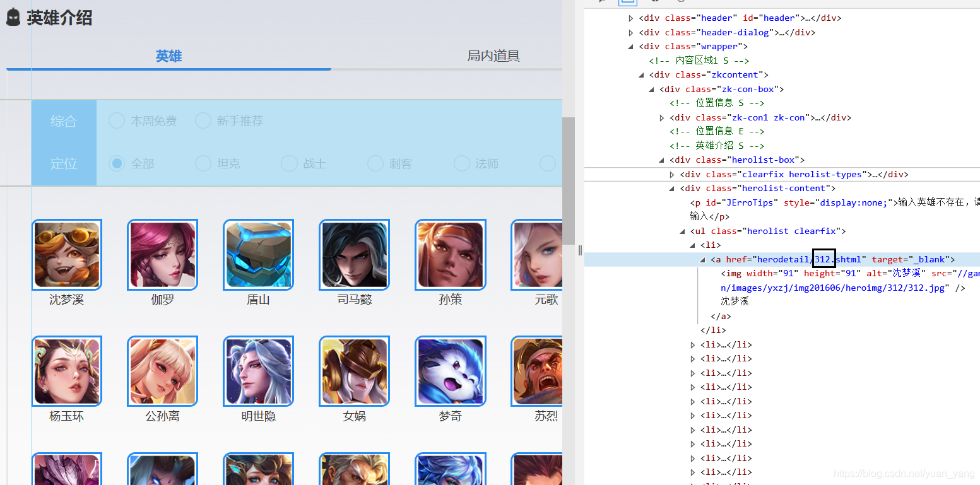This screenshot has width=980, height=485.
Task: Select the 刺客 radio button
Action: [375, 163]
